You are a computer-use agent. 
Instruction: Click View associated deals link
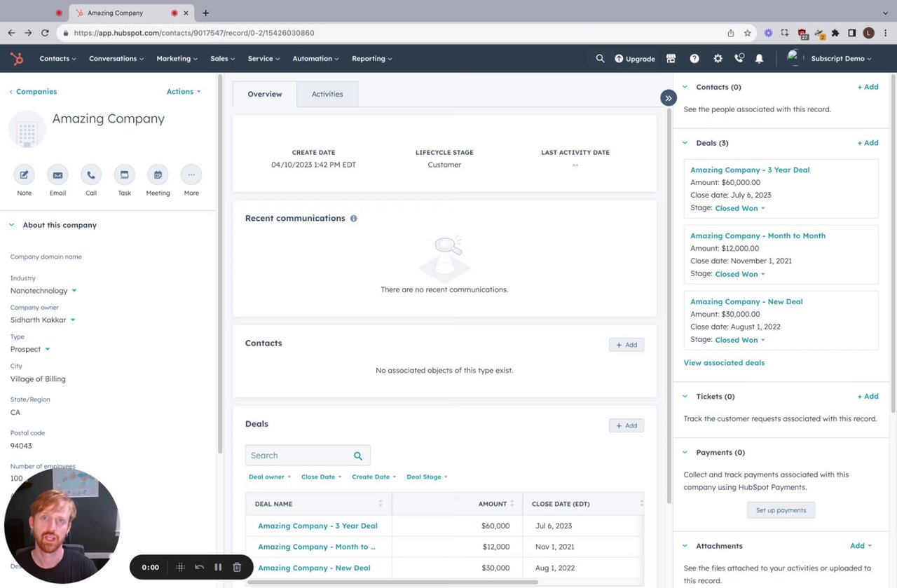724,363
